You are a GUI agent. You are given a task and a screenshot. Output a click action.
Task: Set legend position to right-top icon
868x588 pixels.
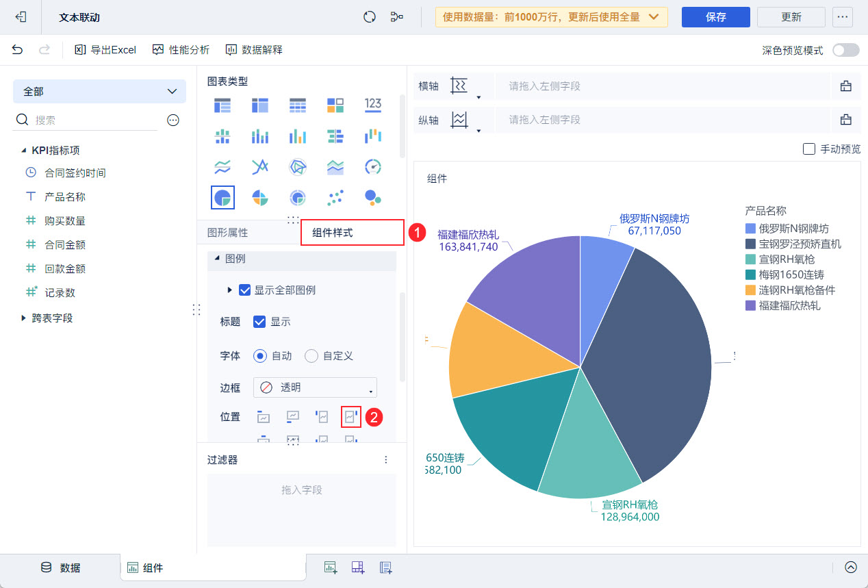[351, 416]
